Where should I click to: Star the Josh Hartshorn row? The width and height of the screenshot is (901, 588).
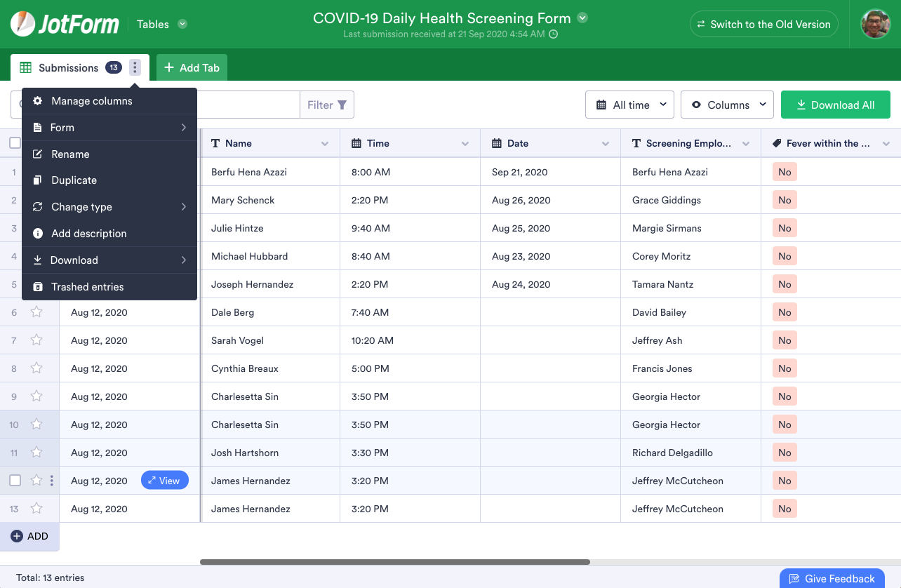click(x=36, y=453)
